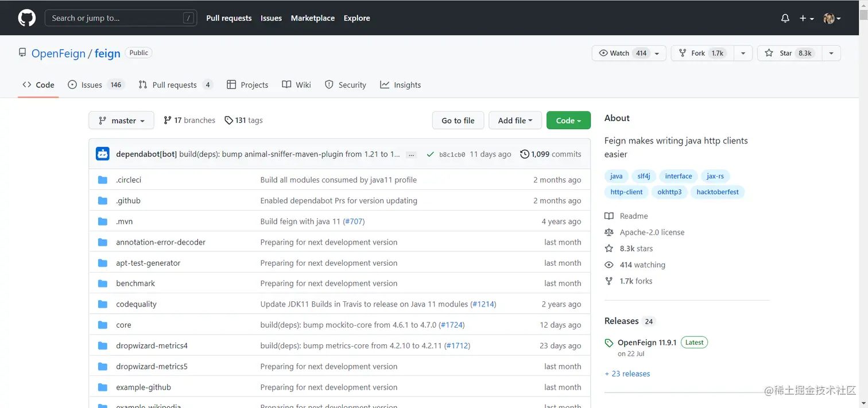The image size is (868, 408).
Task: Show the commit status check mark
Action: click(x=430, y=154)
